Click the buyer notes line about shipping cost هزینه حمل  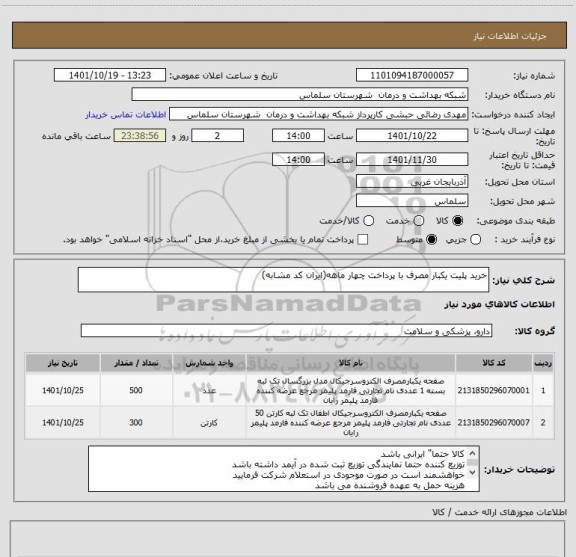pyautogui.click(x=390, y=486)
